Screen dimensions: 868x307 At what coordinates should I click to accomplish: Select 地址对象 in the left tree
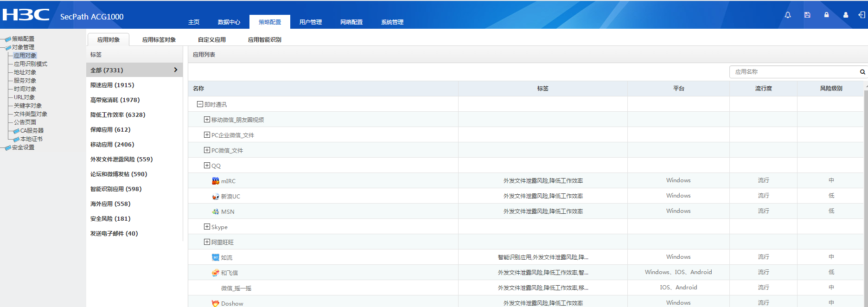point(25,72)
